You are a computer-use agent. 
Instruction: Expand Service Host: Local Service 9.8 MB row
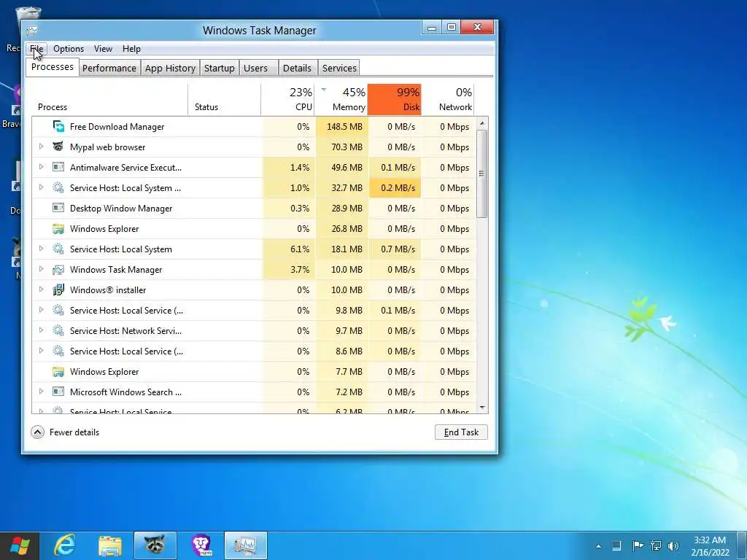41,310
